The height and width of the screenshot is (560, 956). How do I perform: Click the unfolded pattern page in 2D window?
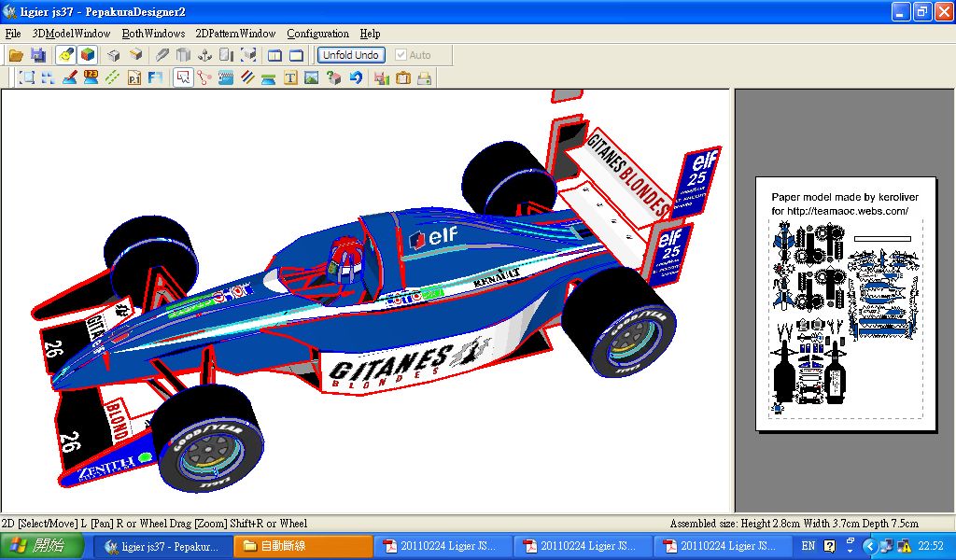pos(846,303)
